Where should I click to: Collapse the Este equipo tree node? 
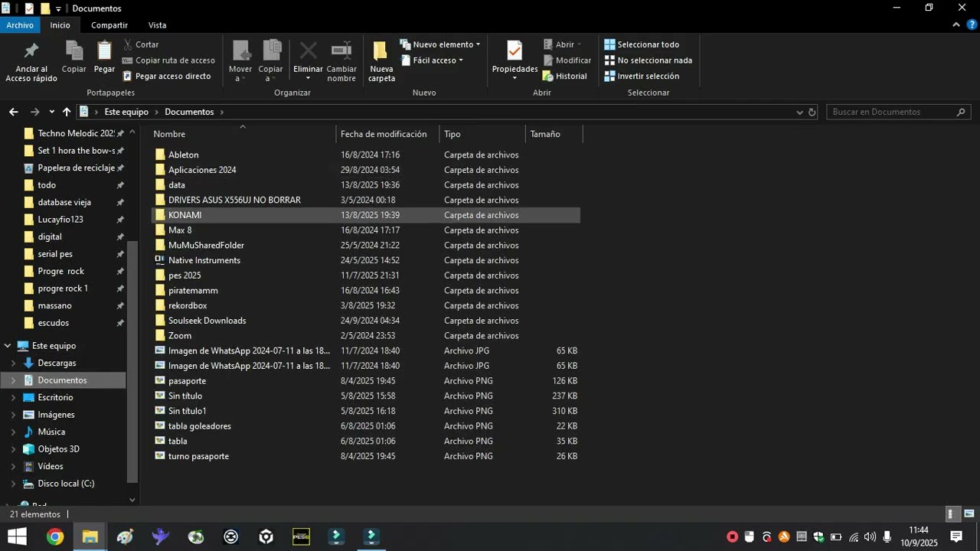click(8, 346)
